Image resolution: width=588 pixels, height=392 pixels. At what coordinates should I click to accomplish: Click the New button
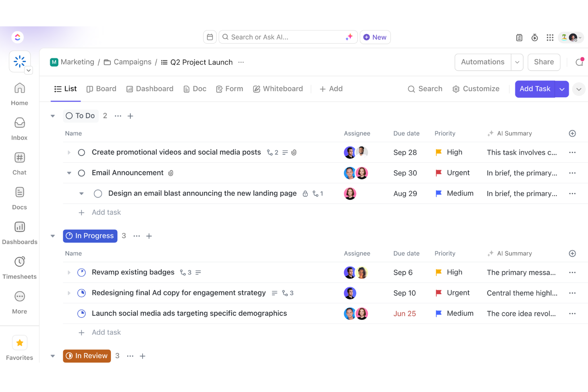click(x=375, y=37)
